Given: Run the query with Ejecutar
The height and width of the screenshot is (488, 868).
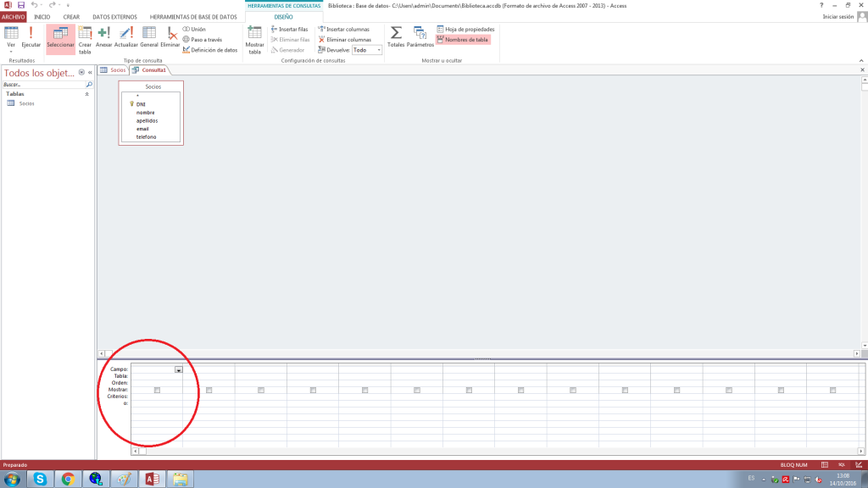Looking at the screenshot, I should [x=31, y=37].
